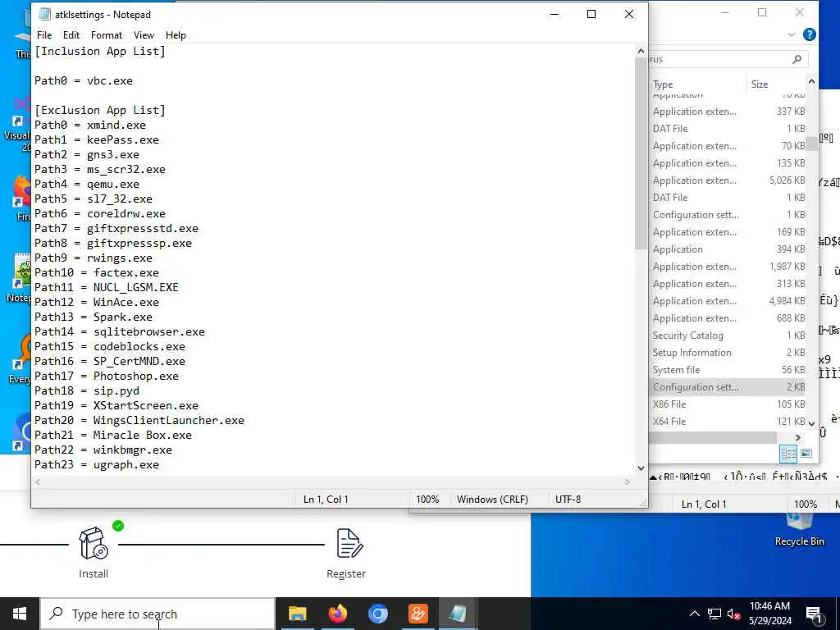
Task: Click the Notepad horizontal scrollbar right arrow
Action: [628, 482]
